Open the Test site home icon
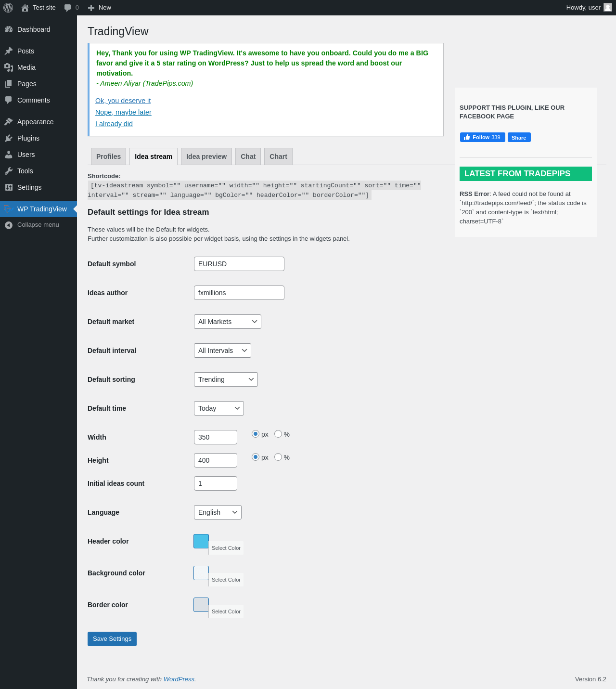The width and height of the screenshot is (616, 689). 25,8
